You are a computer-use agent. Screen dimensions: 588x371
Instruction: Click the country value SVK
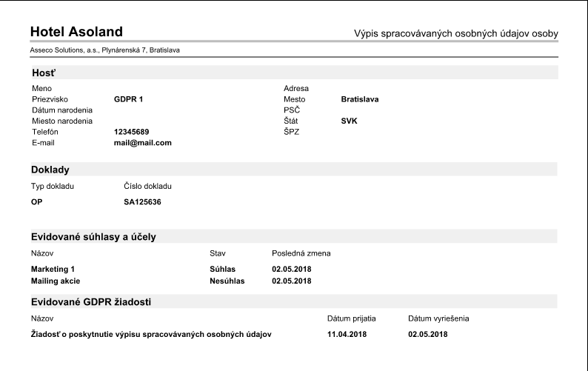(349, 121)
